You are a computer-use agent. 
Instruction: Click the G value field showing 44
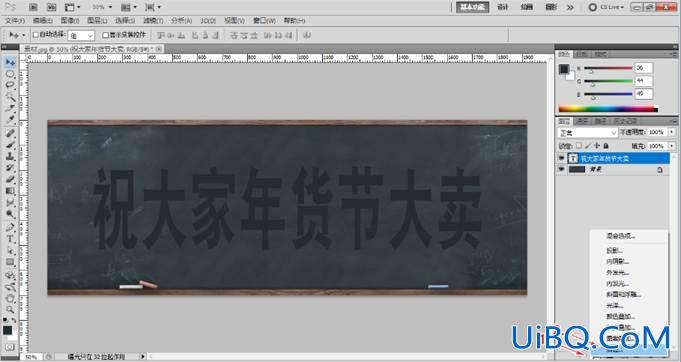pyautogui.click(x=643, y=81)
